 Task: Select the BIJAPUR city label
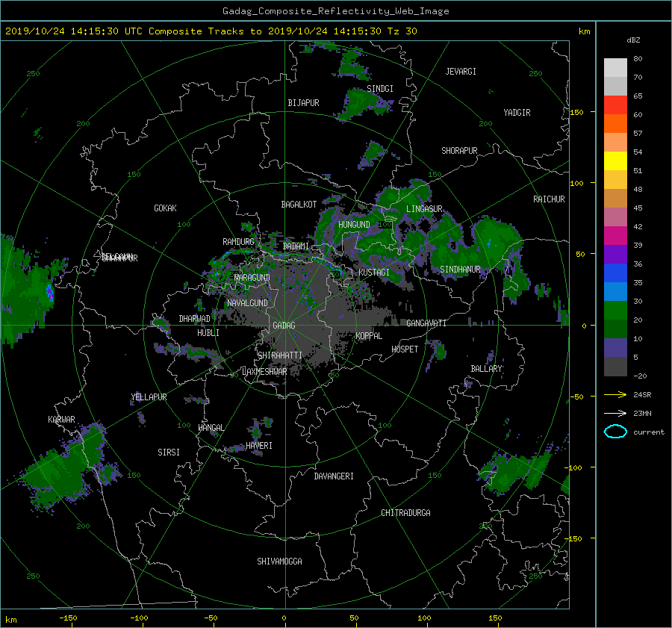[x=303, y=103]
